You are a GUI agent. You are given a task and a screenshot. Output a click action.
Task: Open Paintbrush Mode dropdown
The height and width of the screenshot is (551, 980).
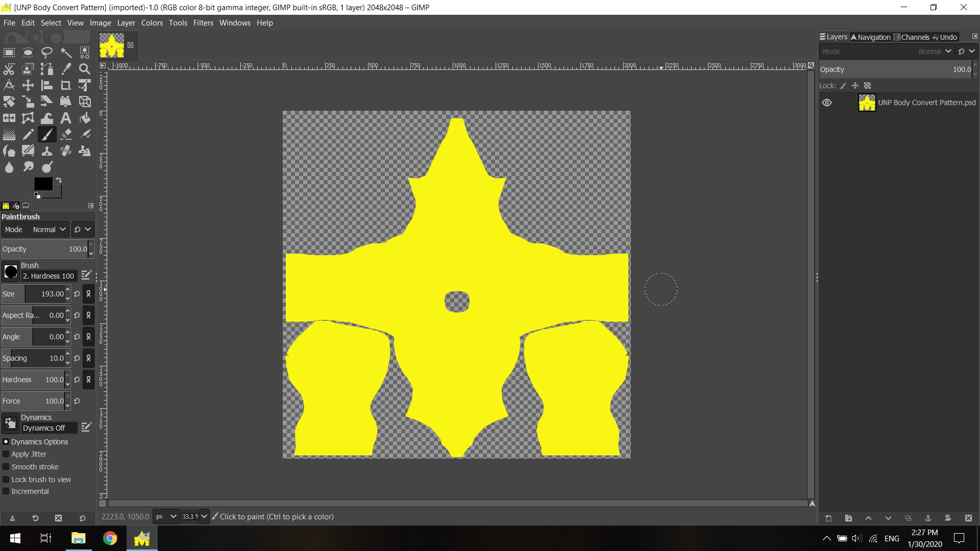click(x=35, y=230)
